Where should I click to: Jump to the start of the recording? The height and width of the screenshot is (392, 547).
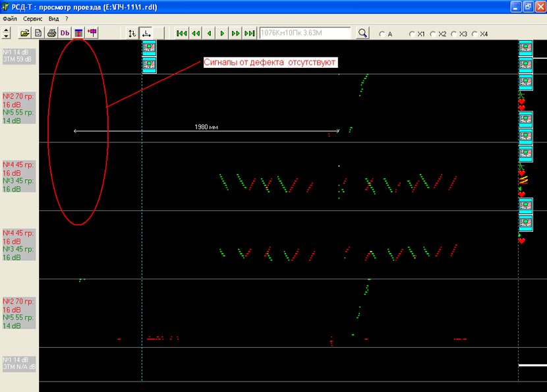click(181, 34)
